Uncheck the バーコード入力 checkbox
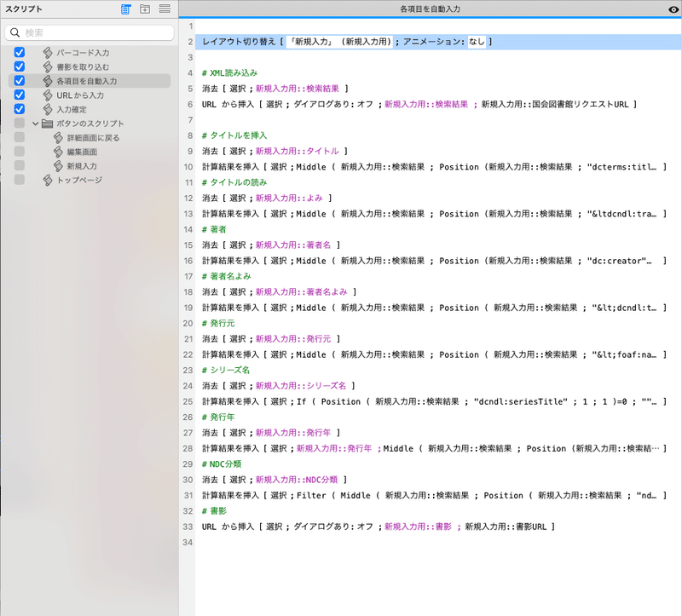The height and width of the screenshot is (616, 682). 19,52
